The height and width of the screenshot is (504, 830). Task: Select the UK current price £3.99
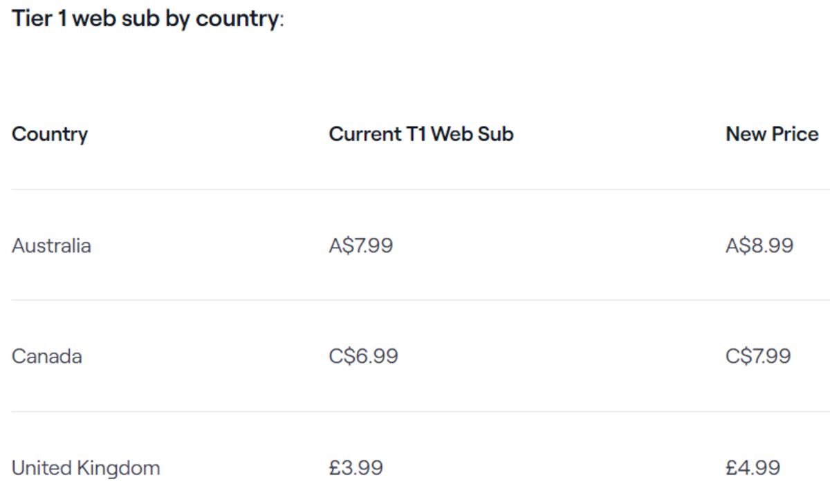point(356,468)
